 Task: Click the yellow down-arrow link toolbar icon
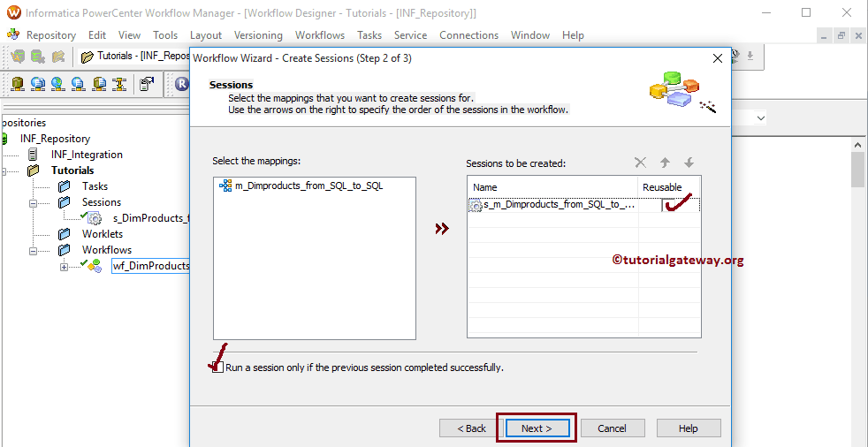click(x=119, y=84)
